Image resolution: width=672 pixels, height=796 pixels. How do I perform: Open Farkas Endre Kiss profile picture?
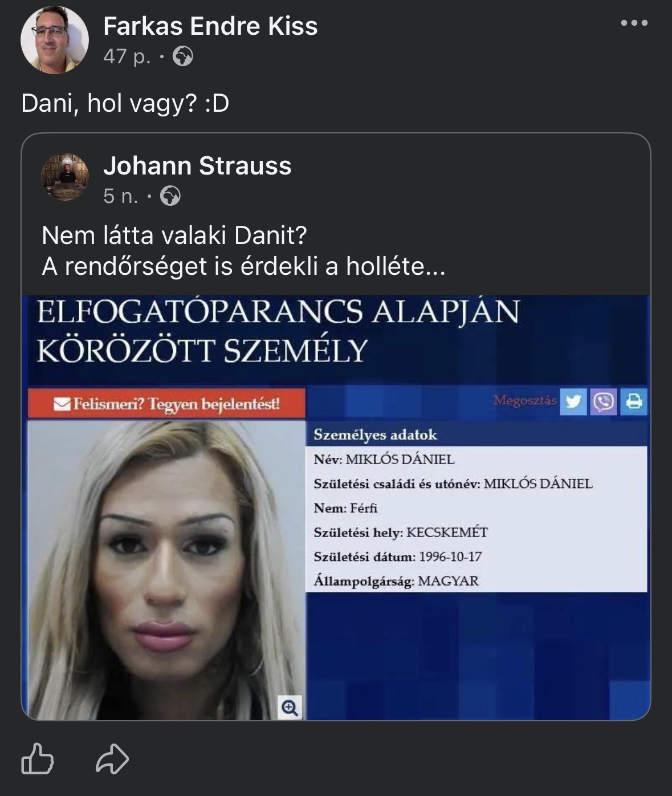55,40
